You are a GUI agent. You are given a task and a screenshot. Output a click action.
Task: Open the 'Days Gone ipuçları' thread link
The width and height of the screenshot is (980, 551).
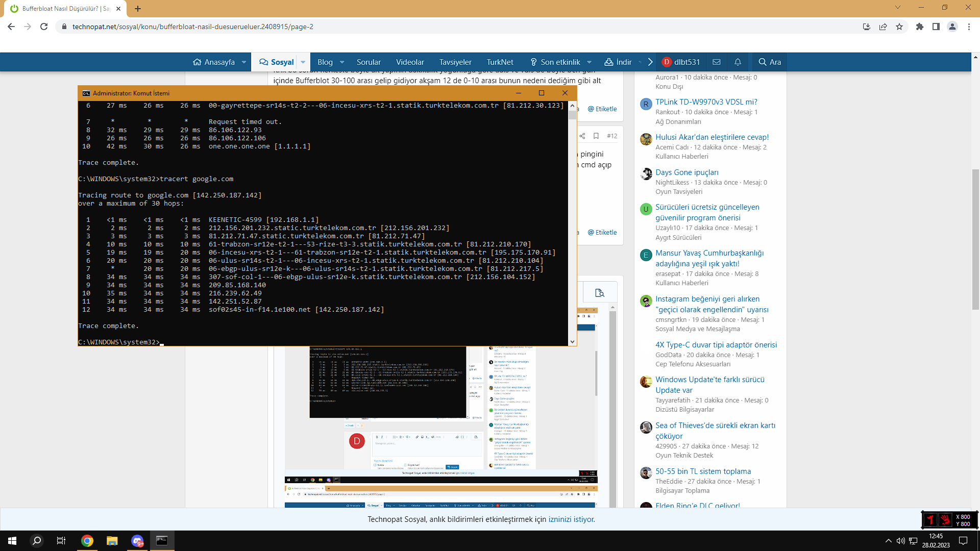coord(687,172)
